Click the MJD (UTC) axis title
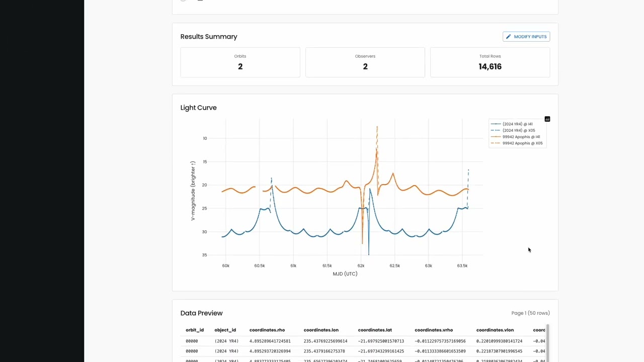Image resolution: width=644 pixels, height=362 pixels. (x=345, y=274)
